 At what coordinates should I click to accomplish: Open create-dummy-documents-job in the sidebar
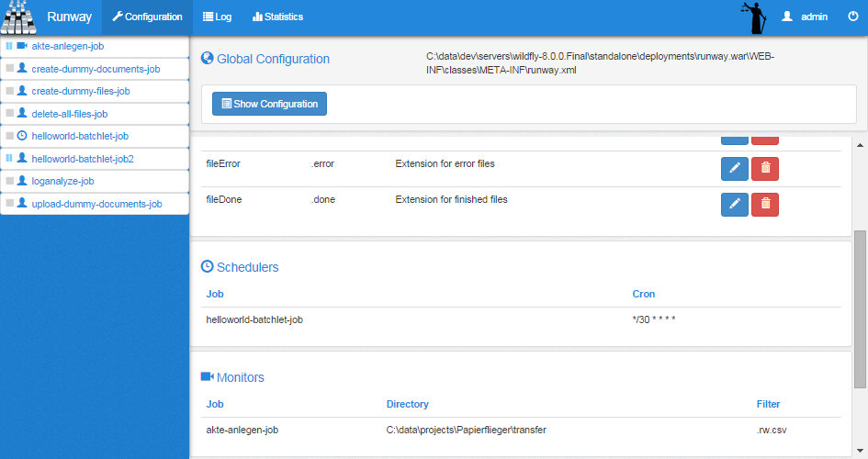pos(96,69)
